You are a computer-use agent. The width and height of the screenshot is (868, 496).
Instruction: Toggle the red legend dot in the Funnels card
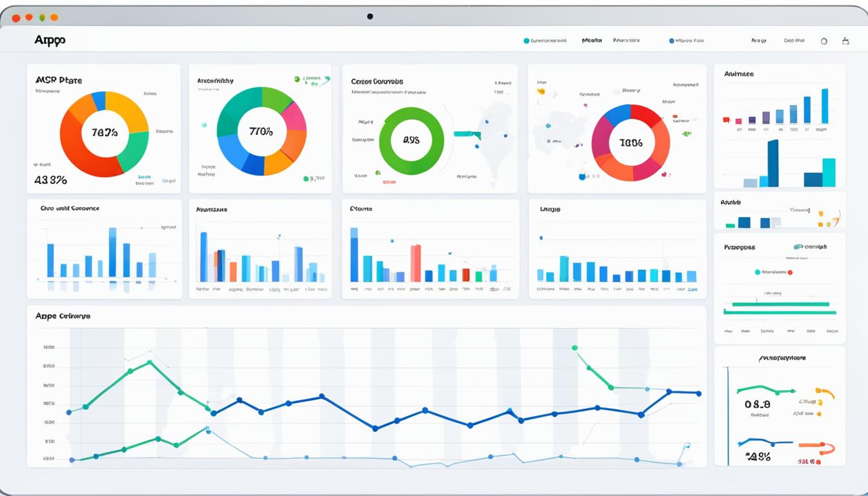790,273
